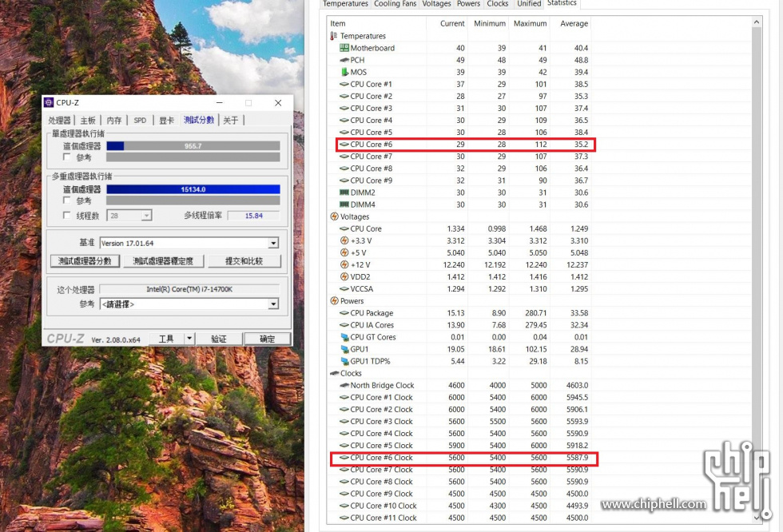
Task: Click the icon next to CPU Core #6 temperature
Action: click(x=344, y=145)
